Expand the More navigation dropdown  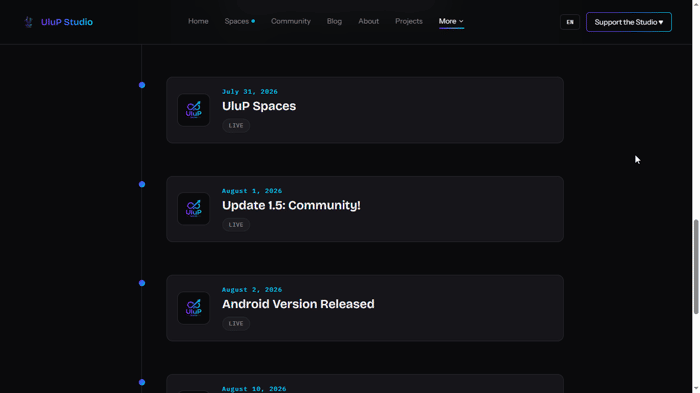451,21
